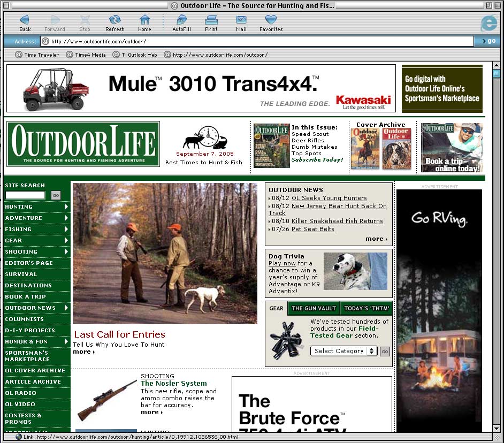Open BOOK A TRIP in sidebar
This screenshot has height=443, width=504.
point(25,297)
